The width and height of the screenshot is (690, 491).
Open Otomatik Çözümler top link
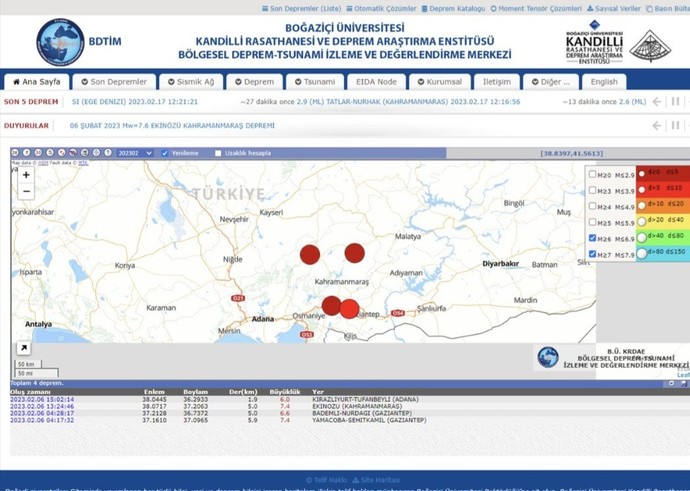point(381,8)
